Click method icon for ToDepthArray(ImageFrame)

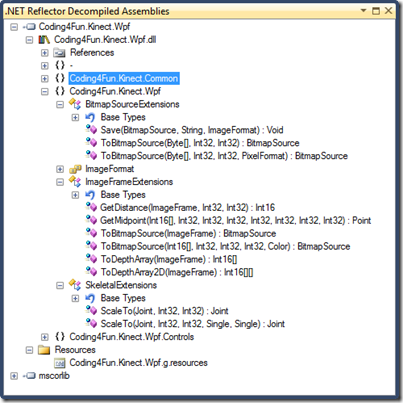pos(91,259)
